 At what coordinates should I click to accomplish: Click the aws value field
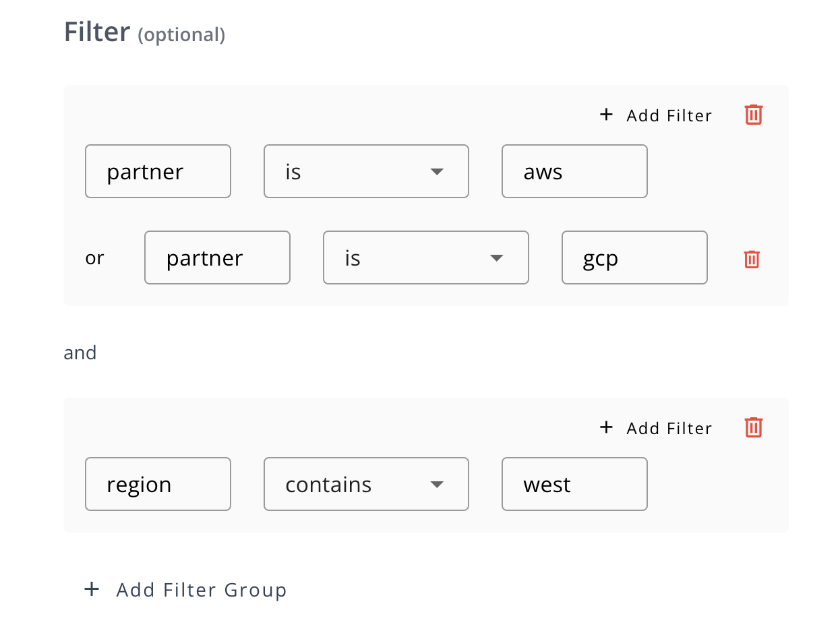point(574,171)
